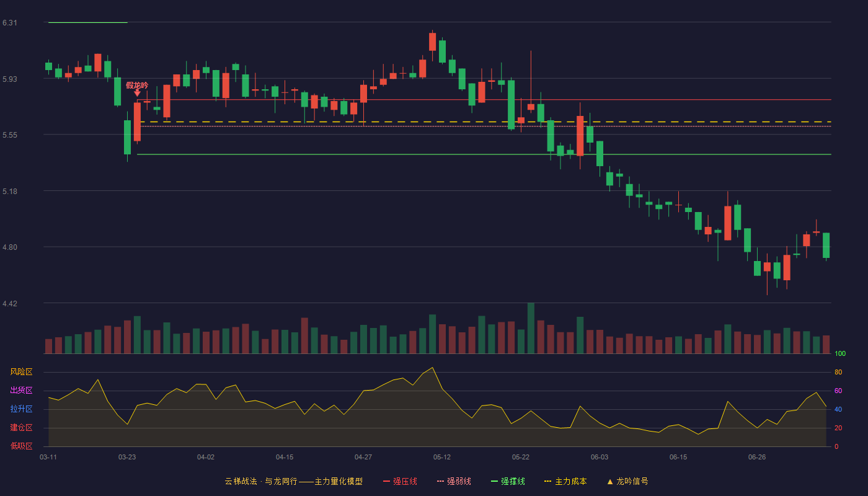Select the 出货区 zone label
Image resolution: width=868 pixels, height=496 pixels.
[21, 391]
